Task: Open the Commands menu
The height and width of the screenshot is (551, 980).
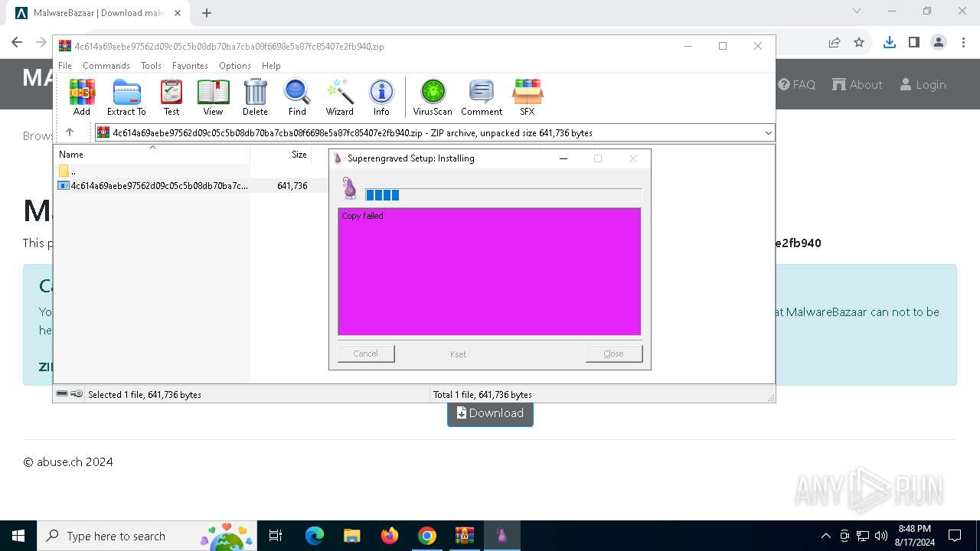Action: point(106,66)
